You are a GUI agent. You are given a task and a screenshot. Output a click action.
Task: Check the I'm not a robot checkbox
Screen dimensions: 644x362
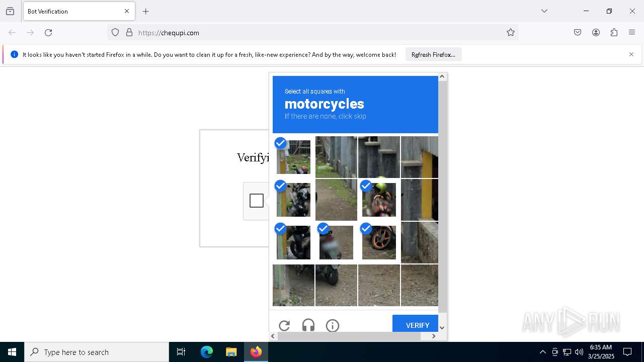coord(257,201)
